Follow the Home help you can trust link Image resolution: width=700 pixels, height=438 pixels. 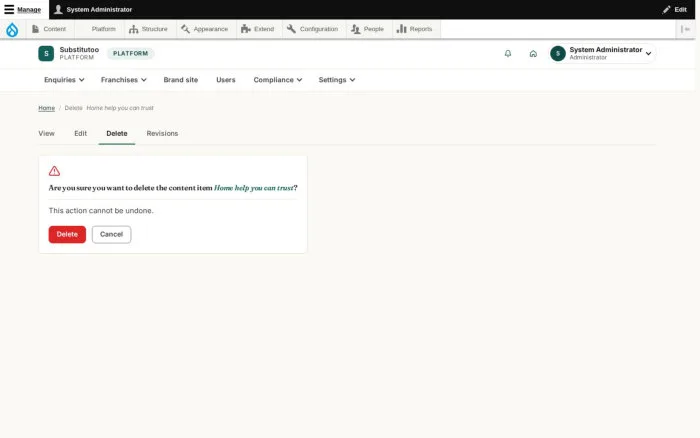pyautogui.click(x=254, y=188)
